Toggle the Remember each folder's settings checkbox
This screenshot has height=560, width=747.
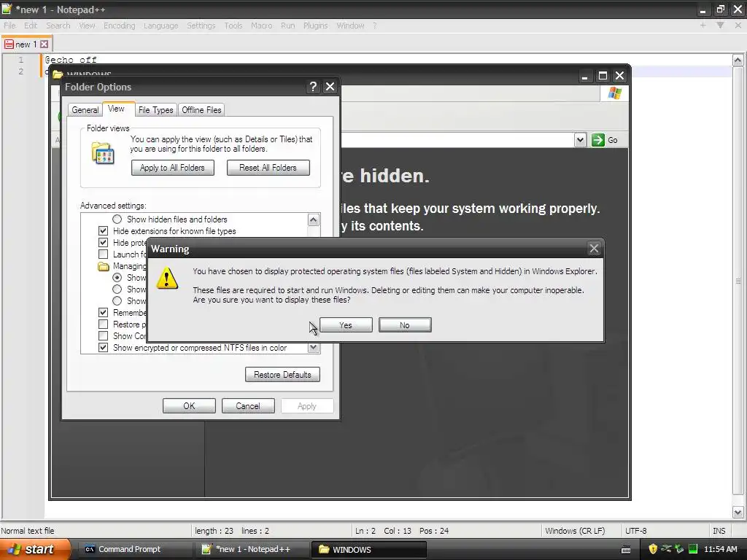(x=104, y=313)
